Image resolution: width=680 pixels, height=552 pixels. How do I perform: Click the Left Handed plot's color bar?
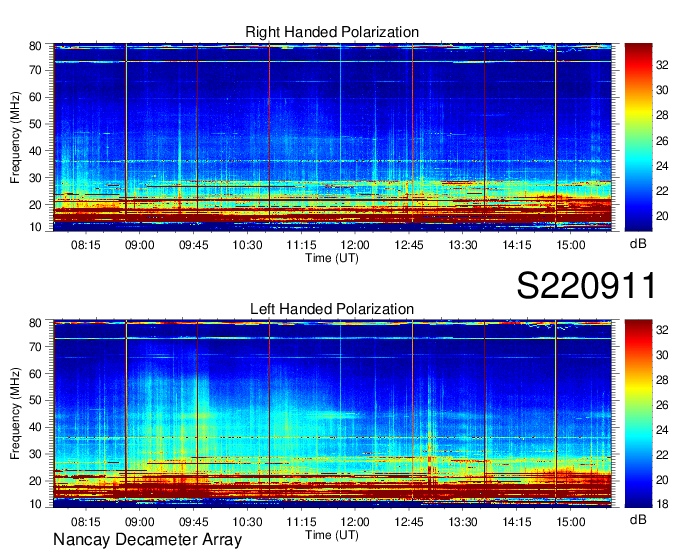tap(638, 413)
